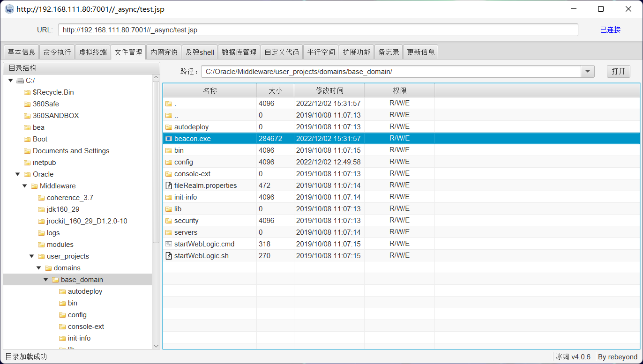The image size is (643, 364).
Task: Sort file list by 名称 column
Action: pos(210,90)
